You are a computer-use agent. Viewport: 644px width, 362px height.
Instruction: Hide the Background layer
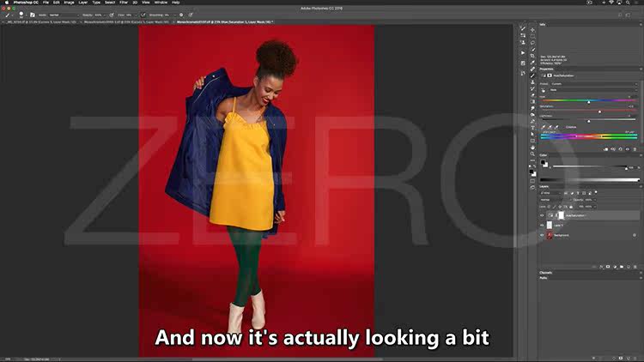(x=542, y=235)
